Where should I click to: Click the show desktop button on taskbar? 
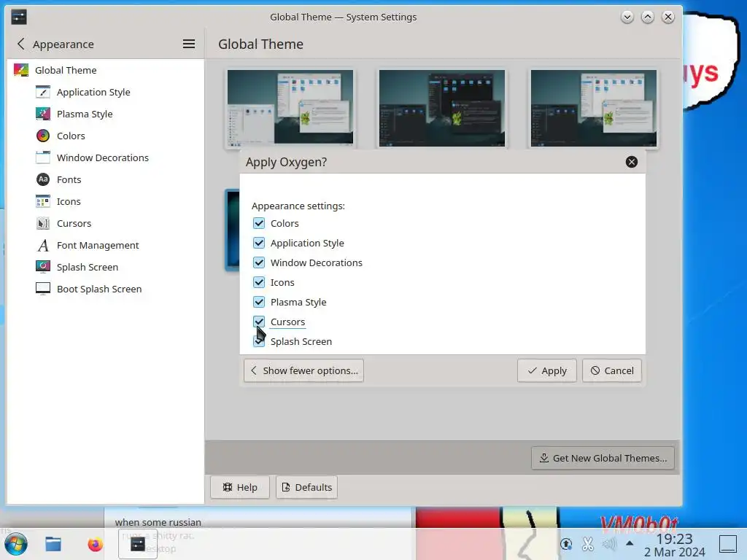point(727,544)
